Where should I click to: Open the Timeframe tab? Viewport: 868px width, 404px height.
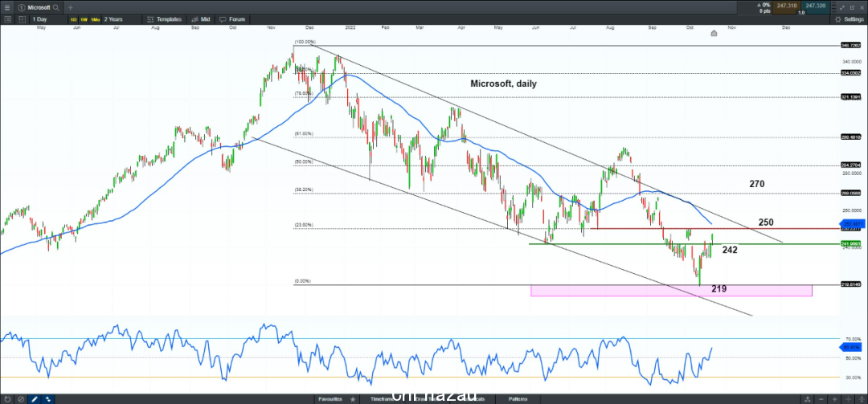(x=383, y=399)
